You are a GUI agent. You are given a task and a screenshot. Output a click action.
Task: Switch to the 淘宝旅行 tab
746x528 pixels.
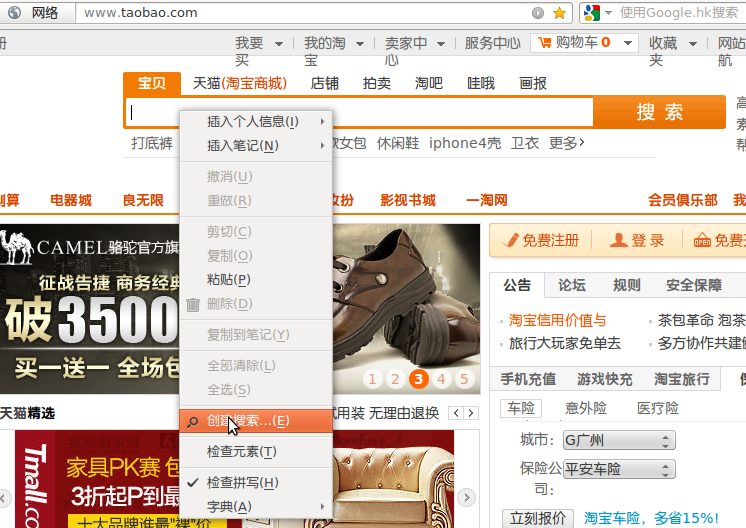click(682, 379)
